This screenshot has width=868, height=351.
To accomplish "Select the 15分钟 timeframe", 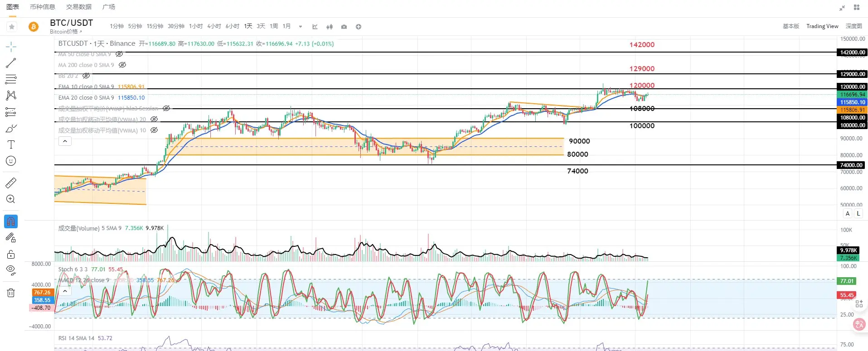I will click(x=155, y=26).
